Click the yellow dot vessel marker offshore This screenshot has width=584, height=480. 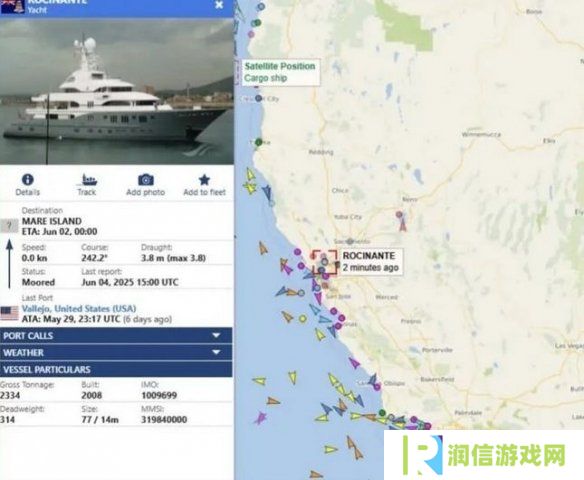point(303,319)
